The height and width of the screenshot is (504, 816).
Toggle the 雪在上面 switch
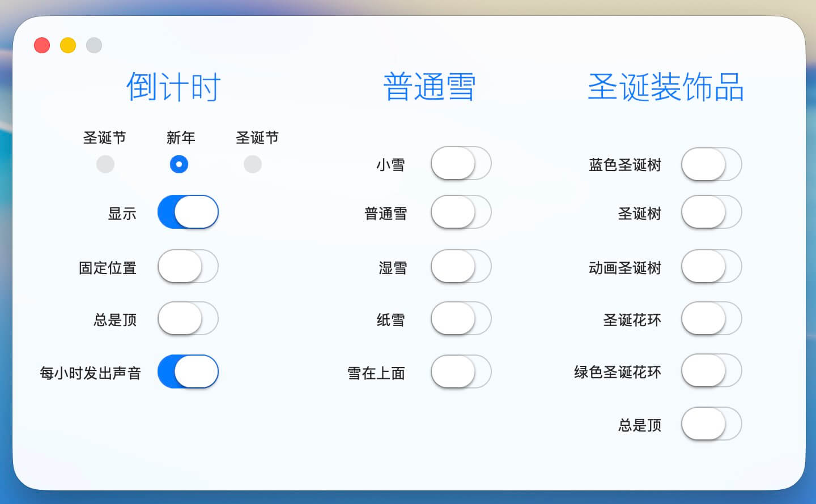(461, 371)
